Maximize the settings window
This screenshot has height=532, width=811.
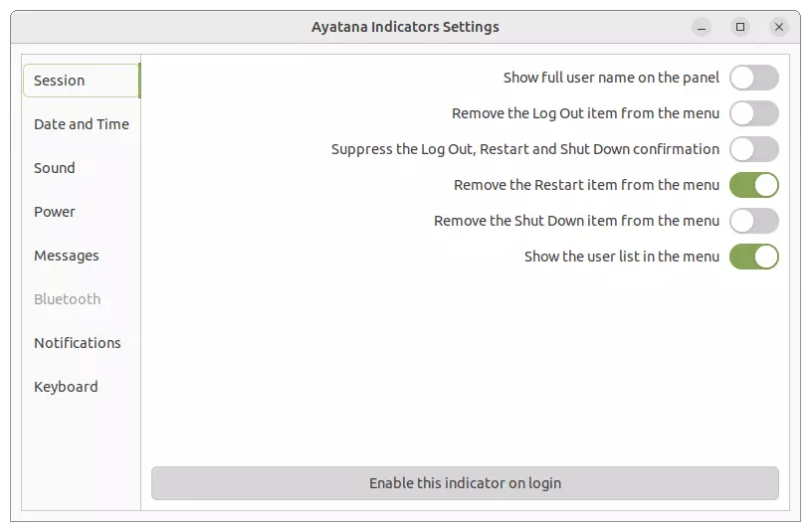pyautogui.click(x=740, y=27)
